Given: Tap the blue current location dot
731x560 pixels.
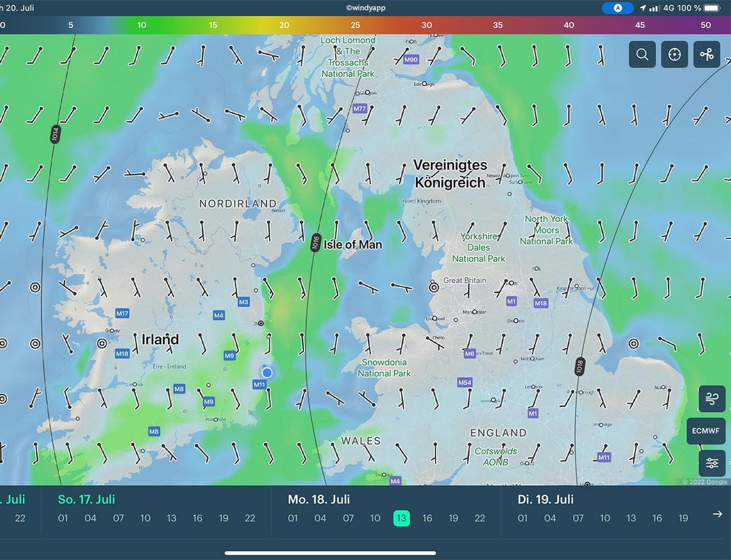Looking at the screenshot, I should [267, 372].
